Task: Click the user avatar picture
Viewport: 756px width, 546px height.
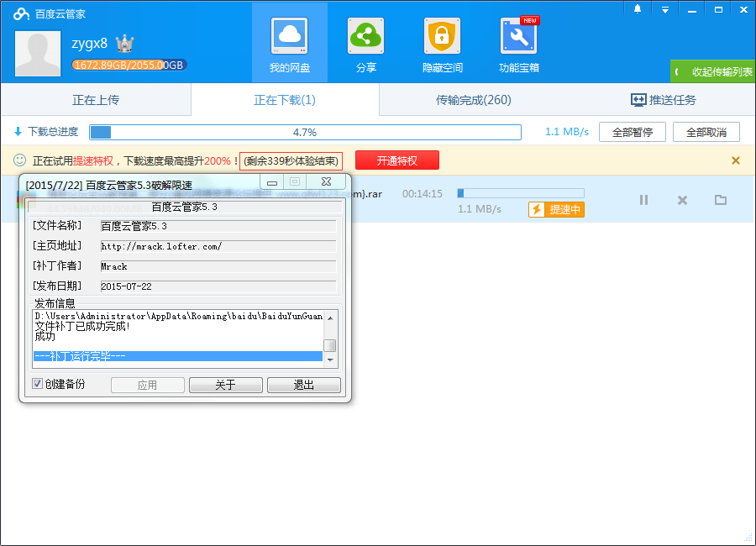Action: pyautogui.click(x=38, y=54)
